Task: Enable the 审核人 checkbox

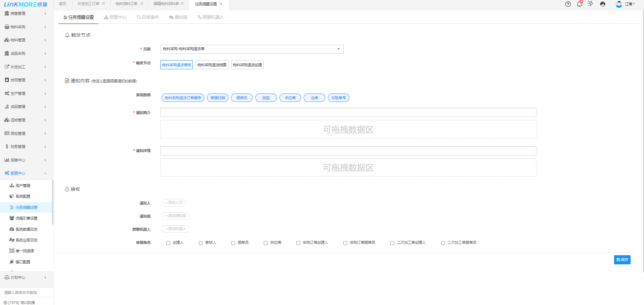Action: tap(201, 243)
